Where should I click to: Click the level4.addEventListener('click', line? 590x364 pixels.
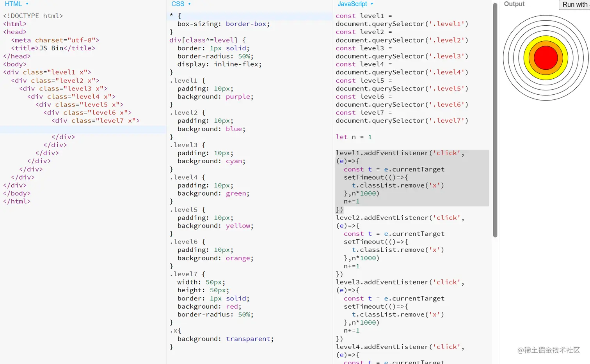pos(400,346)
